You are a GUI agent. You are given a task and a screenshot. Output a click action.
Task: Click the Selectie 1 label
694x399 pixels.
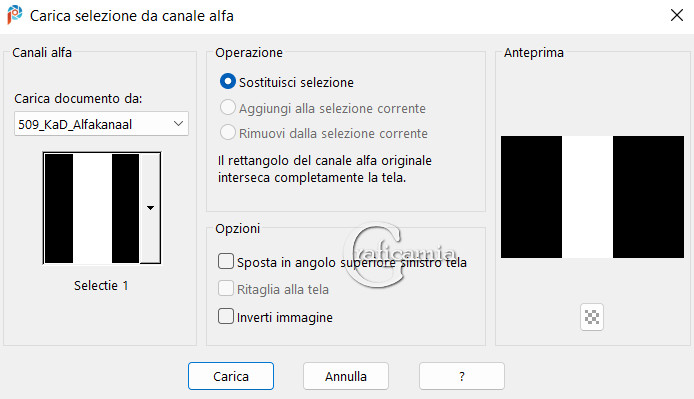coord(101,286)
